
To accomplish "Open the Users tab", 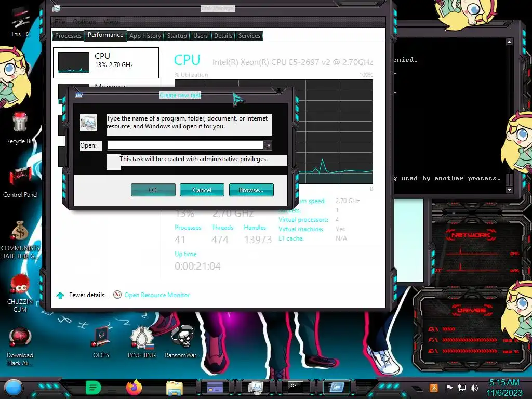I will pos(201,36).
